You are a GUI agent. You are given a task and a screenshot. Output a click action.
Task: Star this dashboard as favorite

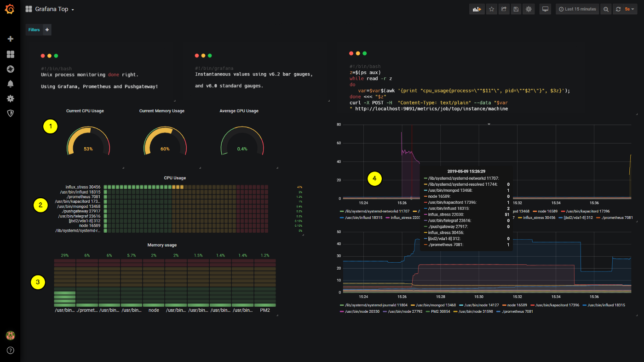coord(491,9)
